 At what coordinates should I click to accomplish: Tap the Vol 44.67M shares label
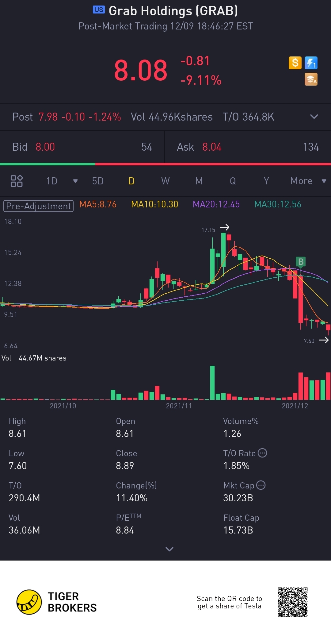point(34,358)
